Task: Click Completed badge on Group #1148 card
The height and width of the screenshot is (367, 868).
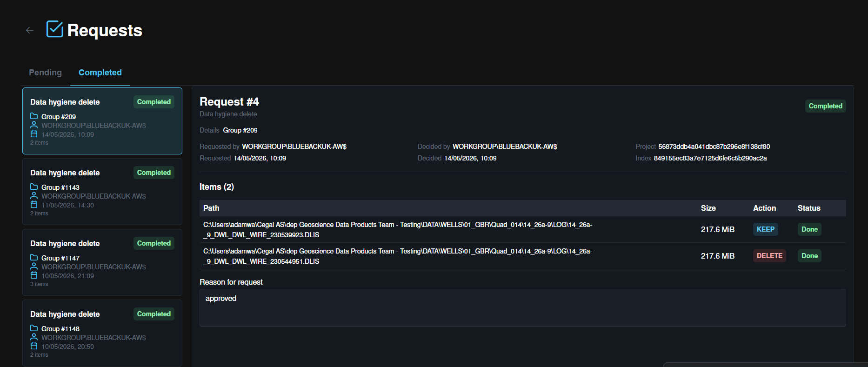Action: pyautogui.click(x=154, y=314)
